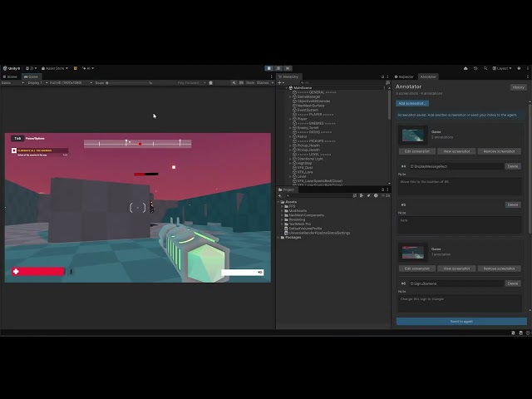This screenshot has width=532, height=399.
Task: Open the Asset Store dropdown
Action: [x=55, y=68]
